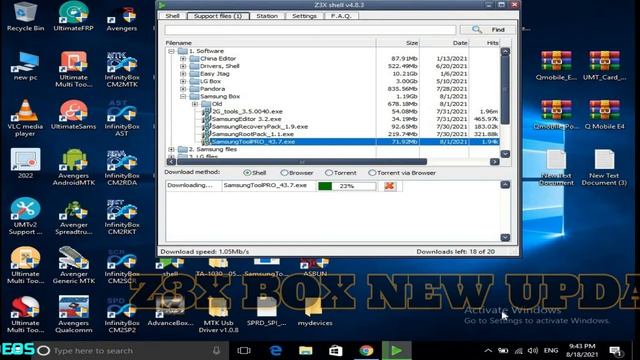Open New Text Document (3) file

(604, 168)
